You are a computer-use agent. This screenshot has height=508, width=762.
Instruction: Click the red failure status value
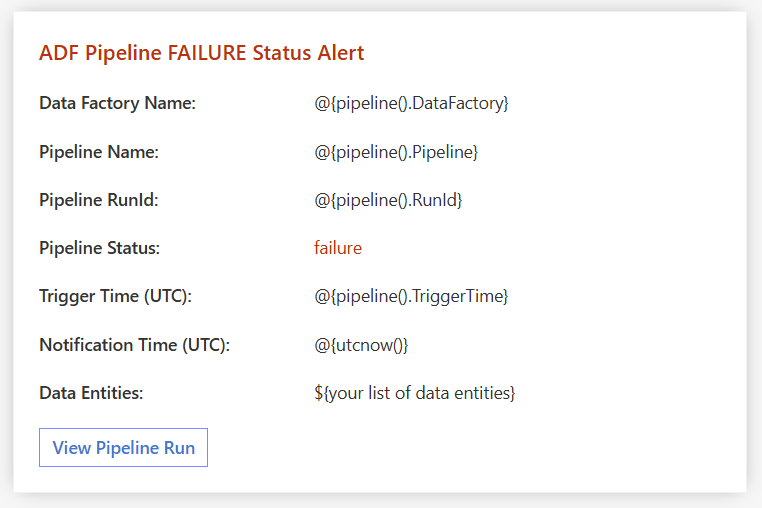point(338,248)
